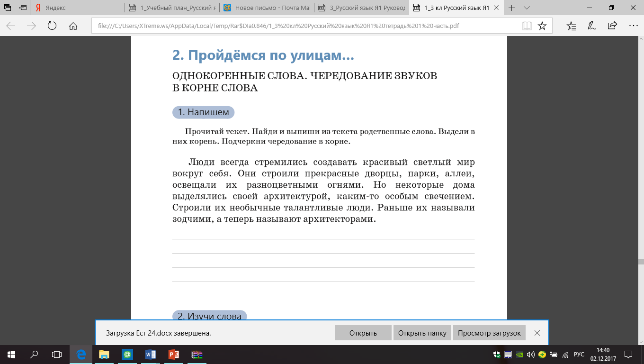Dismiss the download notification bar
Viewport: 644px width, 364px height.
pos(537,333)
